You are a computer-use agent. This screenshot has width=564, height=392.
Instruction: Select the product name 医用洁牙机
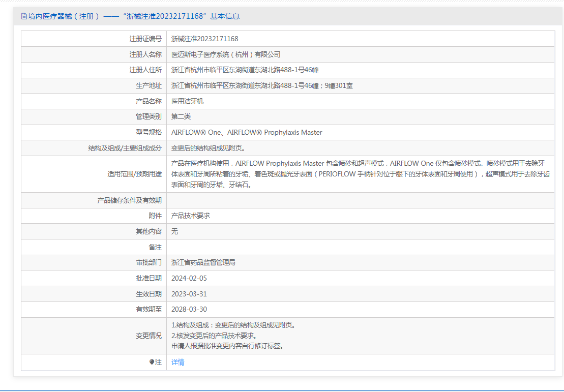coord(187,101)
